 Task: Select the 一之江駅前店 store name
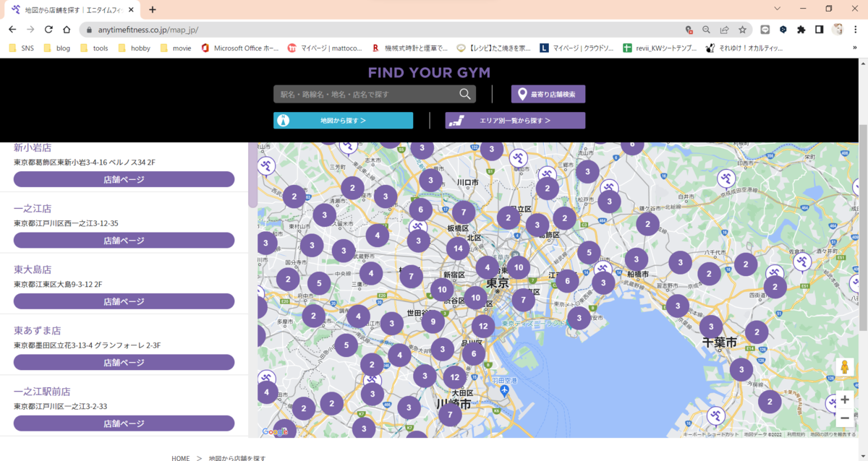[x=42, y=392]
